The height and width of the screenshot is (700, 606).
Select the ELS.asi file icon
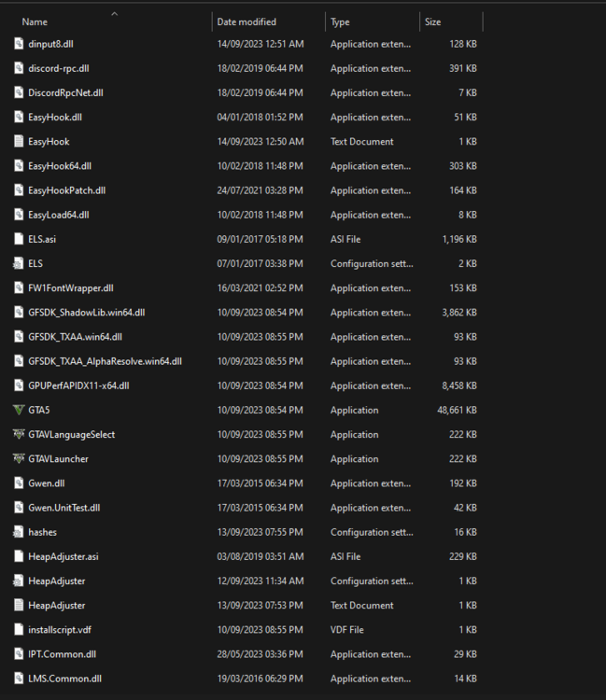pos(19,239)
